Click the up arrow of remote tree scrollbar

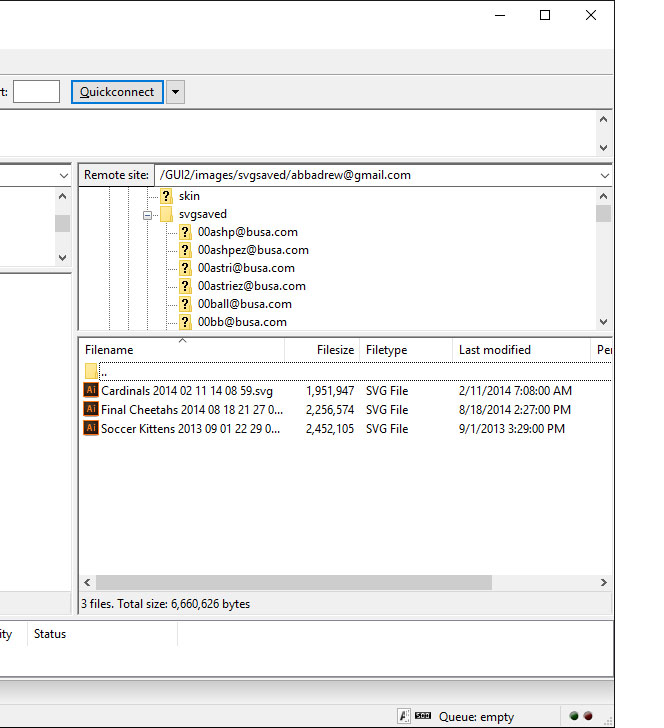click(604, 196)
